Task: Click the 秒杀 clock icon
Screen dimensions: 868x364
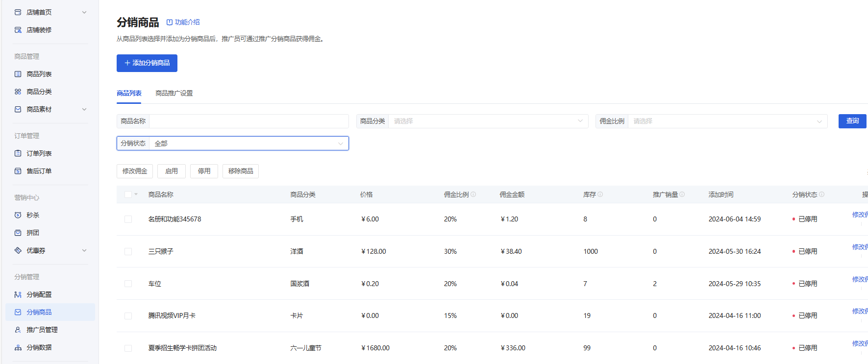Action: [18, 215]
